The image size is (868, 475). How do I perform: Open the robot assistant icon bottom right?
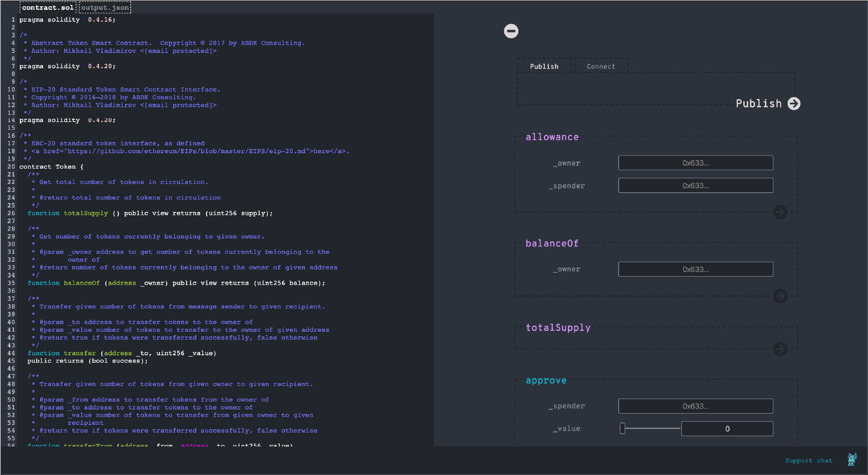(x=853, y=459)
